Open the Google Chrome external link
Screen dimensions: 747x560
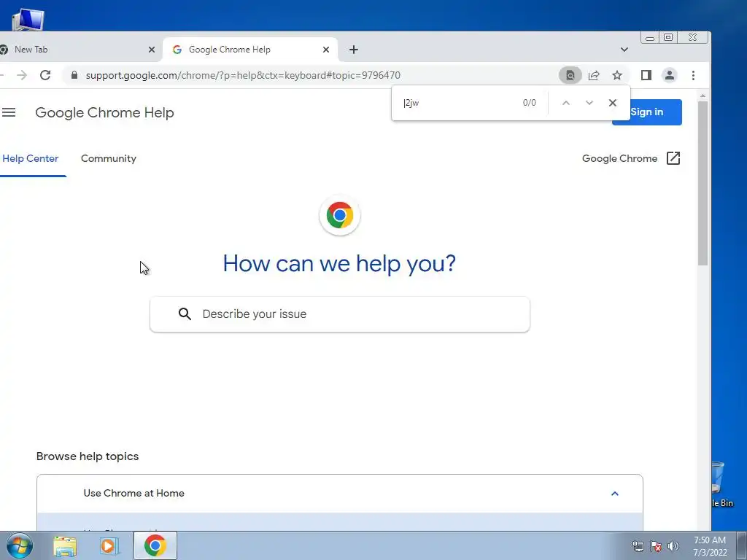tap(631, 158)
